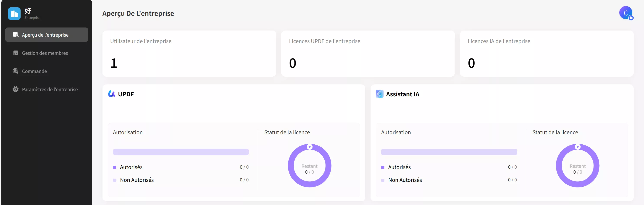Click the Entreprise label under company name
The width and height of the screenshot is (644, 205).
(x=33, y=18)
